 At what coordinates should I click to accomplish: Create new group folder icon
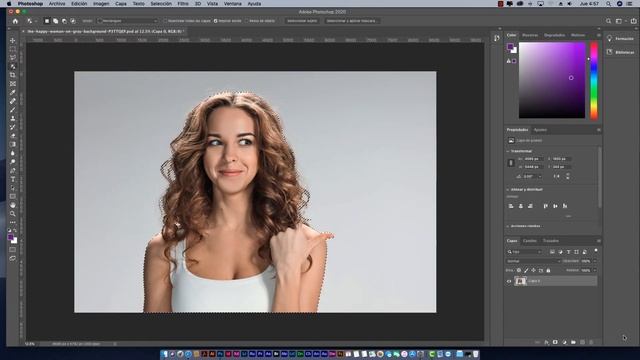[573, 342]
